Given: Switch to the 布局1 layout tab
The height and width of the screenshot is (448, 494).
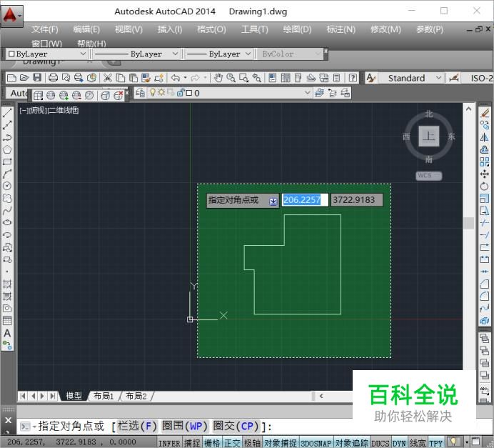Looking at the screenshot, I should click(x=104, y=396).
